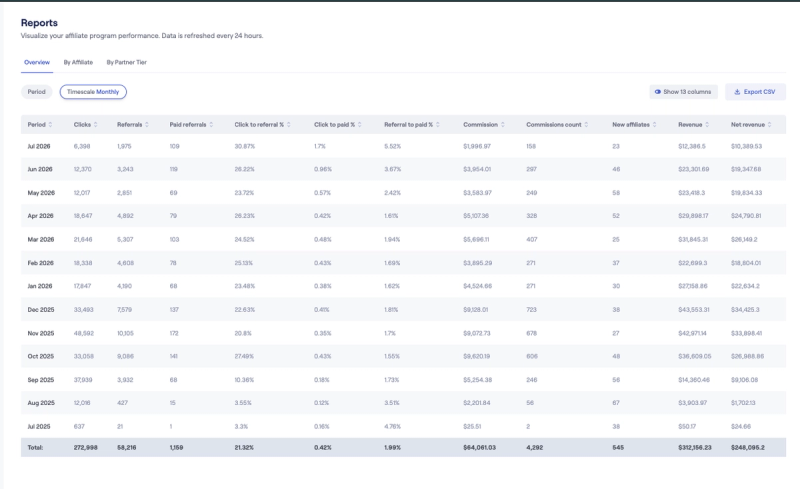The image size is (800, 489).
Task: Select the Dec 2025 row label
Action: tap(41, 310)
